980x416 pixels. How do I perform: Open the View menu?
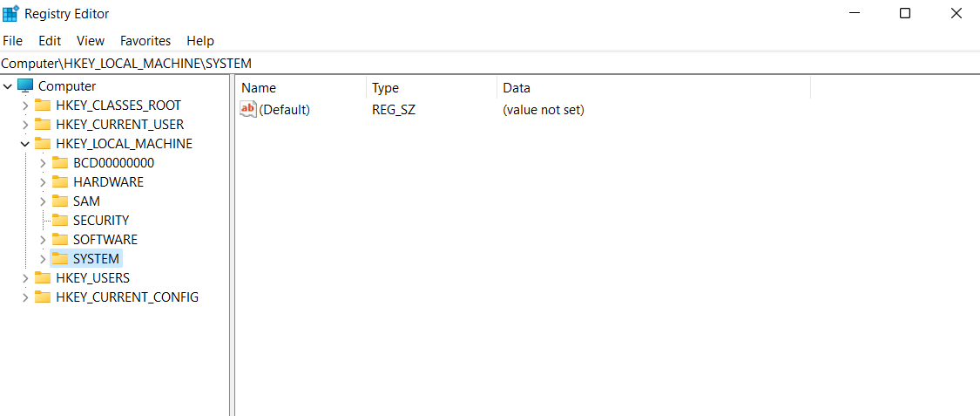91,41
